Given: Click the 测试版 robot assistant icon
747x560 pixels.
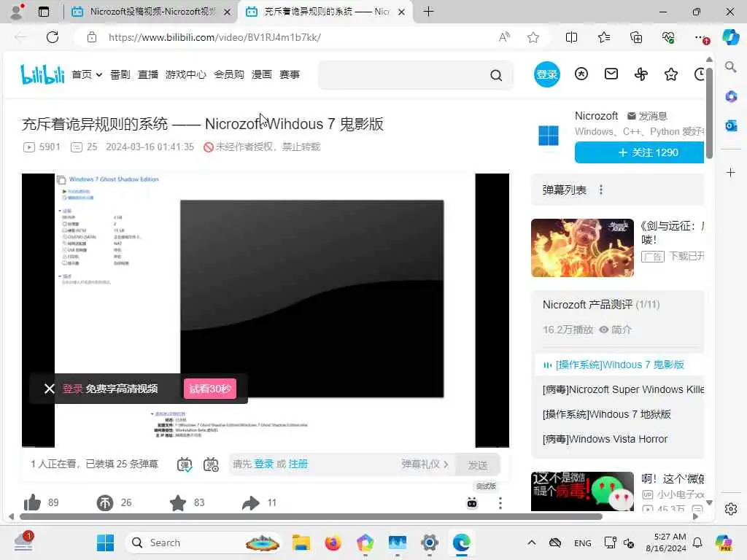Looking at the screenshot, I should [472, 503].
